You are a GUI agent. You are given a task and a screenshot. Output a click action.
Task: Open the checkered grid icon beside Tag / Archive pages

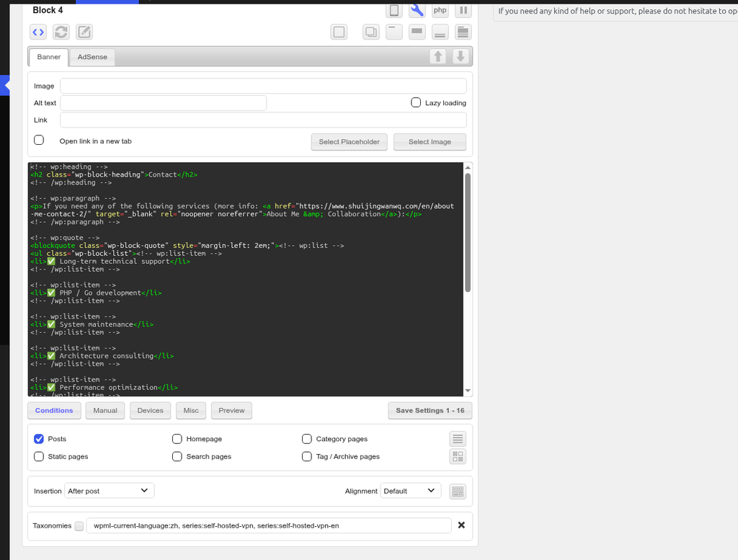(x=458, y=456)
